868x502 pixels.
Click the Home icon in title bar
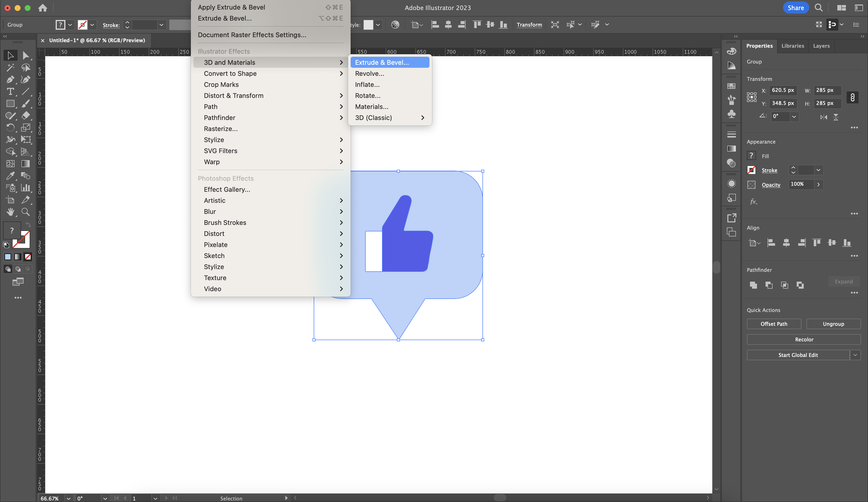click(x=43, y=8)
